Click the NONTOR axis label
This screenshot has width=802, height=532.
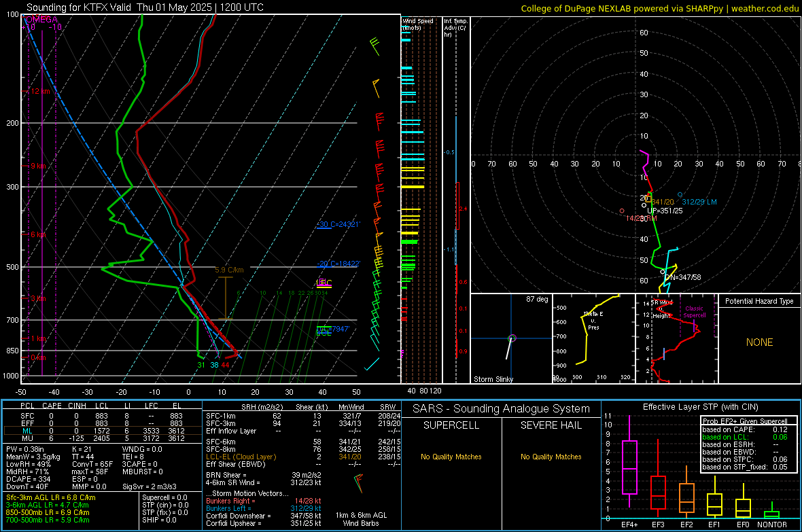coord(772,525)
